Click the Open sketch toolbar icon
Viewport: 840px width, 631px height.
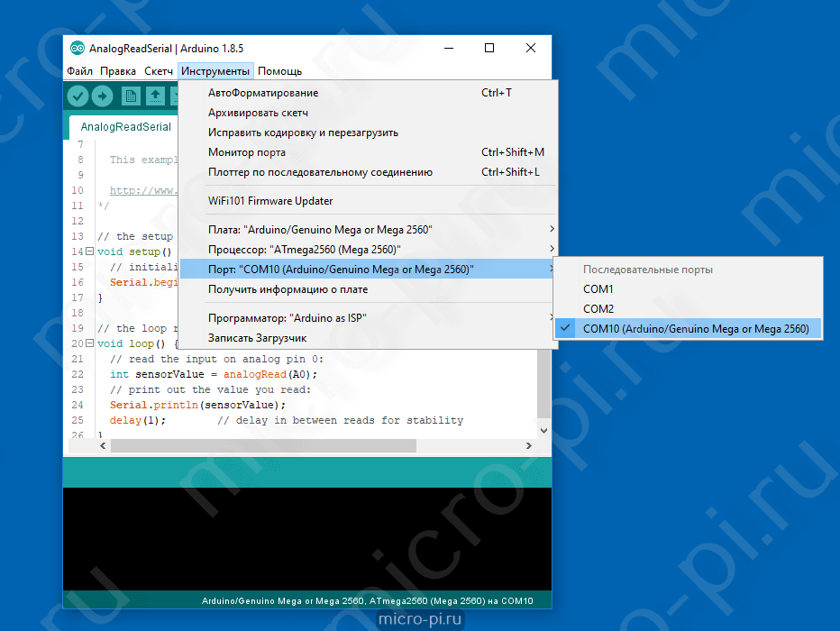click(x=156, y=96)
